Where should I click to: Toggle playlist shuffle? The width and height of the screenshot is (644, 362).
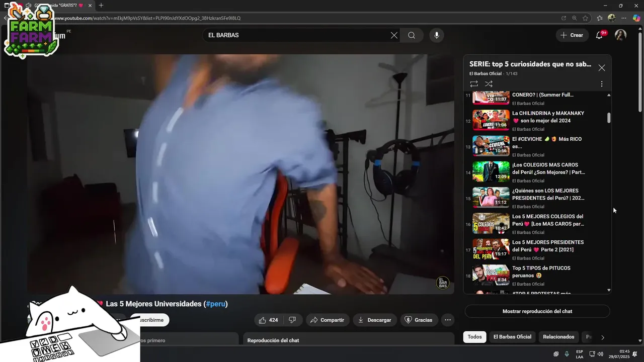pos(489,84)
